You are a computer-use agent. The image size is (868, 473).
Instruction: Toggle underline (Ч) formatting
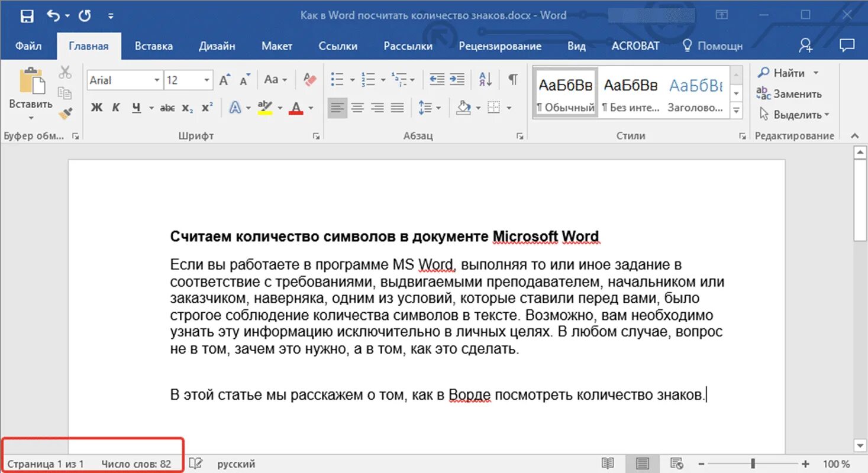point(137,108)
